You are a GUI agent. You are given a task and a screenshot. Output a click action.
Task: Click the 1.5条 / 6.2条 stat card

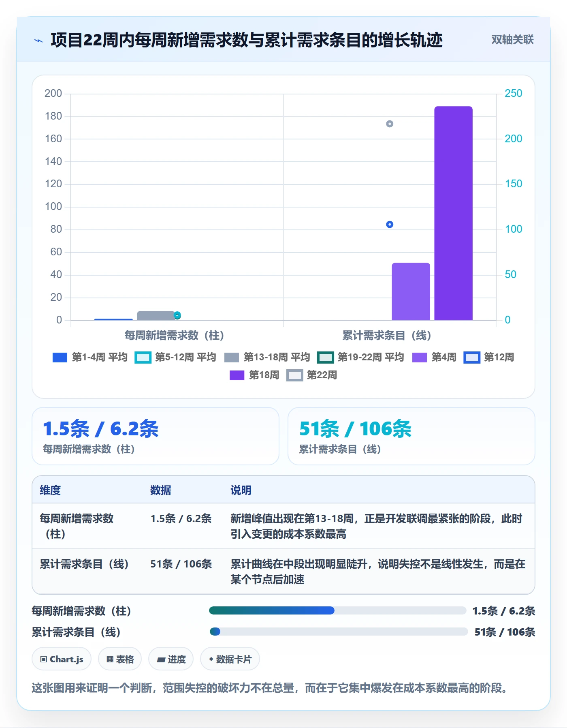click(156, 436)
